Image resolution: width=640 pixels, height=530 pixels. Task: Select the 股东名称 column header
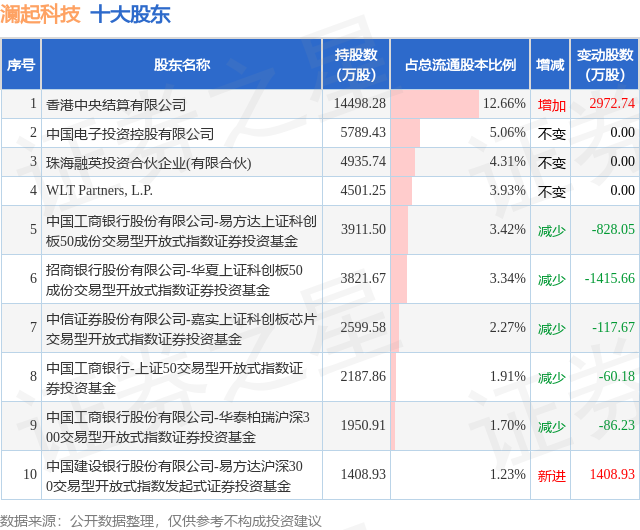182,65
